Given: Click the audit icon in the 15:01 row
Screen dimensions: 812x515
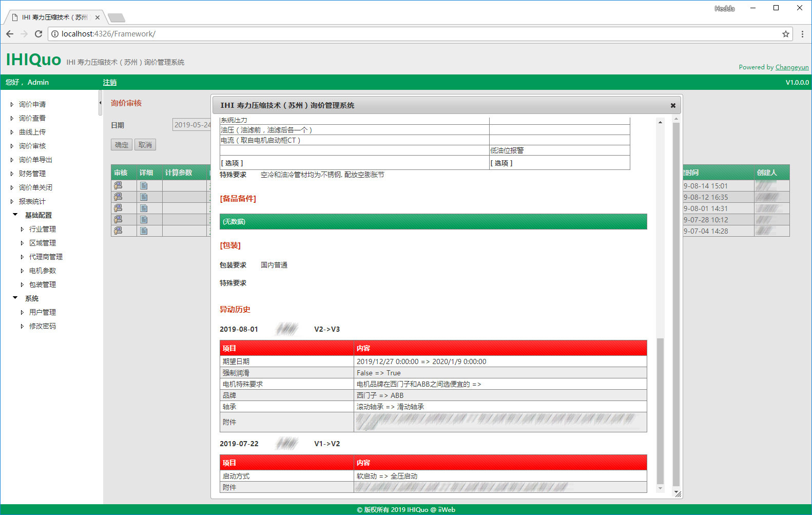Looking at the screenshot, I should click(118, 185).
